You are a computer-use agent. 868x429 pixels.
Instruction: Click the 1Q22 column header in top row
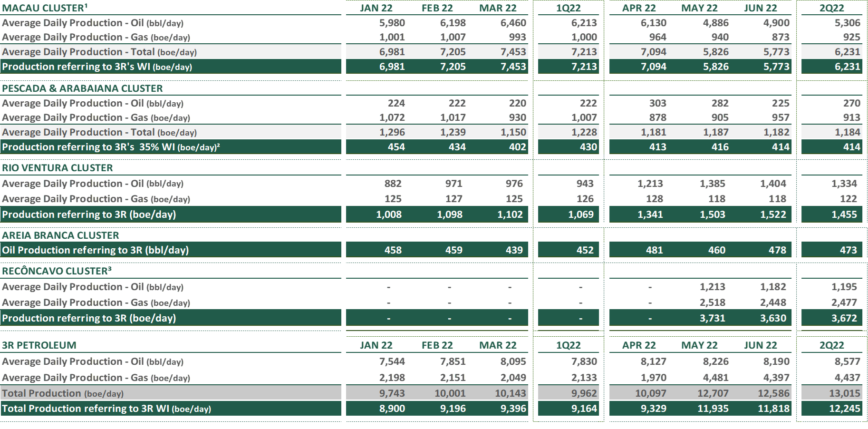tap(569, 8)
